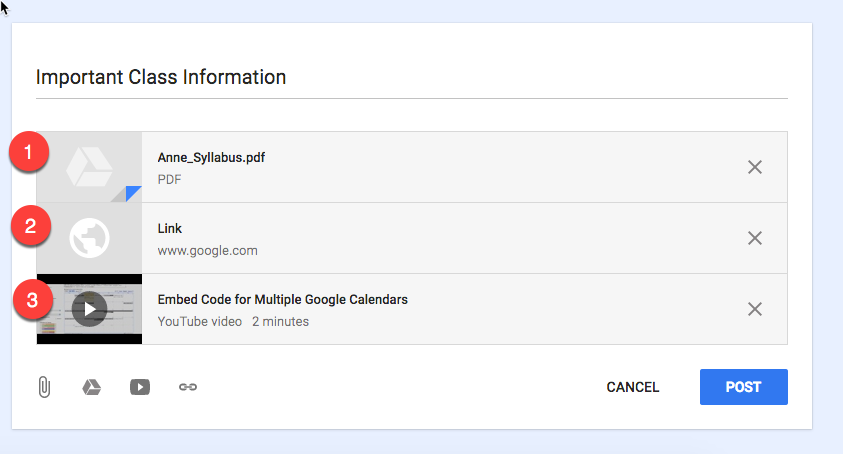Image resolution: width=843 pixels, height=454 pixels.
Task: Click the red number 1 badge
Action: [x=30, y=153]
